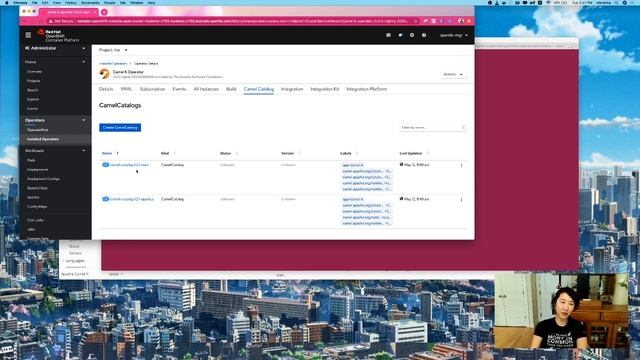Sort table by Name column
The height and width of the screenshot is (360, 640).
pyautogui.click(x=107, y=153)
